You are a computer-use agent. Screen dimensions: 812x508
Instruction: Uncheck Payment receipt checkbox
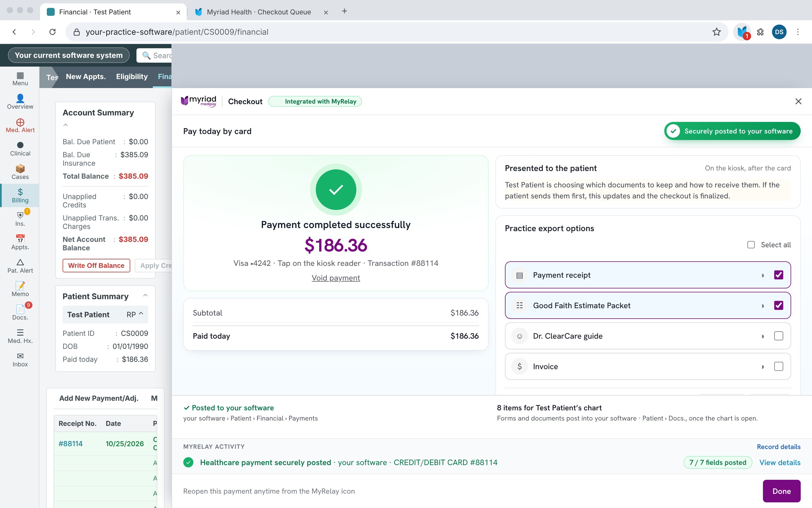pyautogui.click(x=778, y=275)
